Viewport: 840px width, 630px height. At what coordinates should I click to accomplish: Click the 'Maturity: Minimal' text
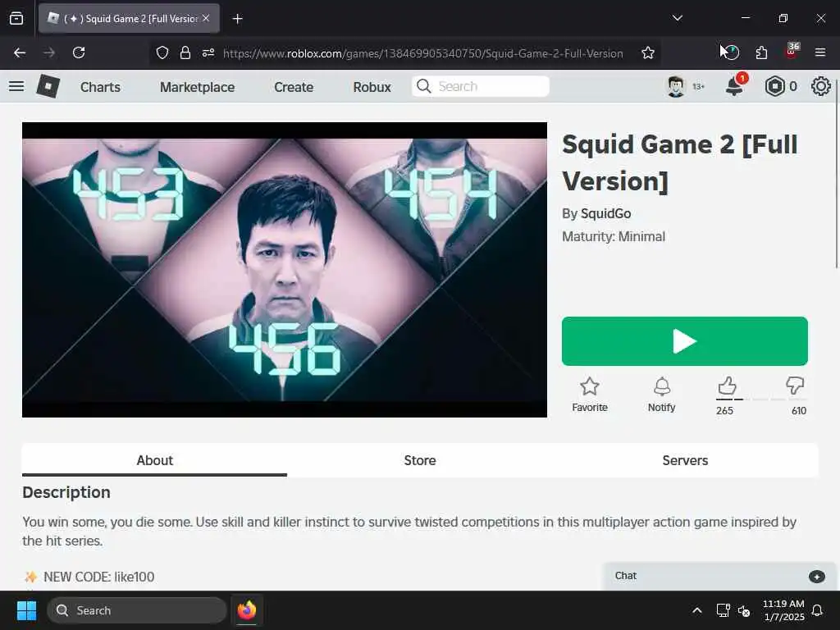coord(614,237)
